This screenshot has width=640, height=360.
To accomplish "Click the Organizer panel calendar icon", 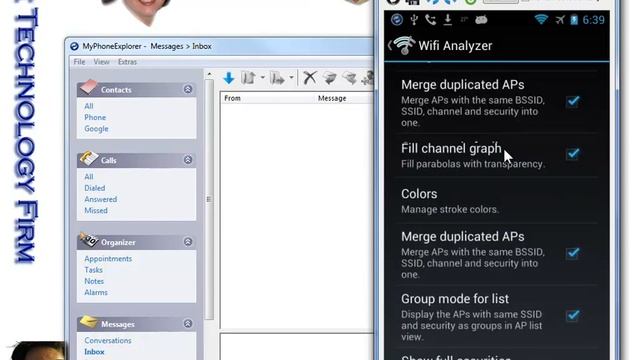I will pos(89,240).
